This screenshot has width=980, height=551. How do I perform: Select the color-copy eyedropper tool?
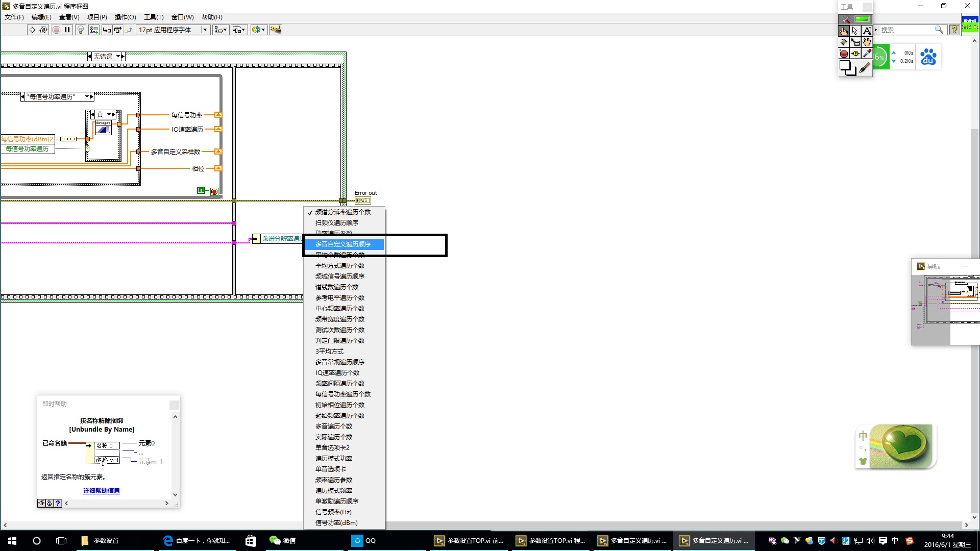pyautogui.click(x=867, y=54)
